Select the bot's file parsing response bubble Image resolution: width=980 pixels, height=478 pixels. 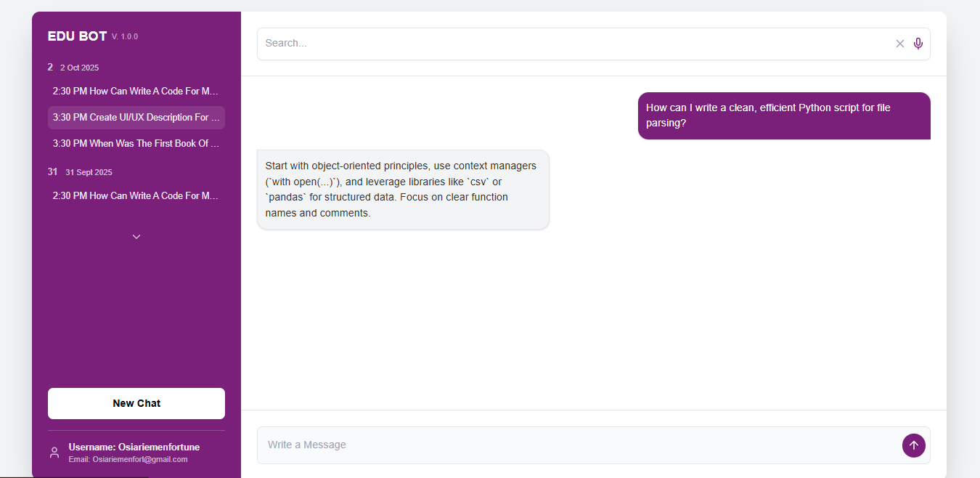pos(402,189)
